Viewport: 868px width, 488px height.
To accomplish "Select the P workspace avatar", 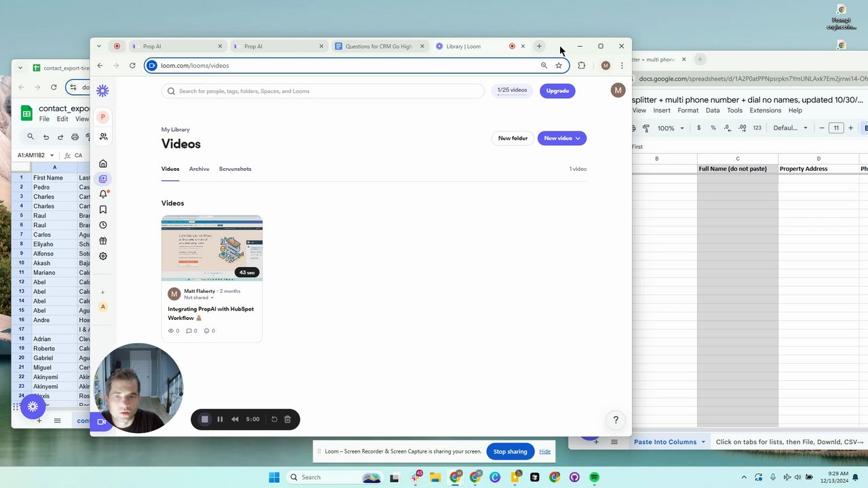I will [103, 117].
